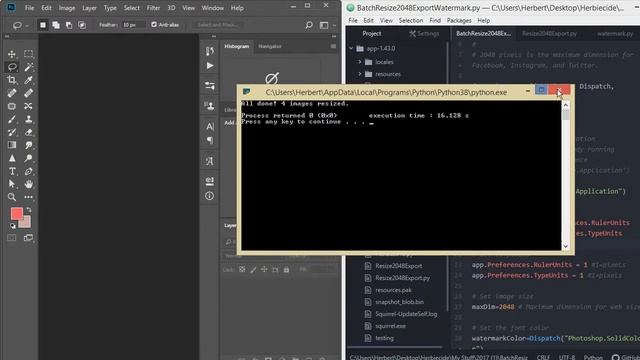Open the Edit Toolbar three-dots button
The height and width of the screenshot is (360, 640).
click(29, 197)
